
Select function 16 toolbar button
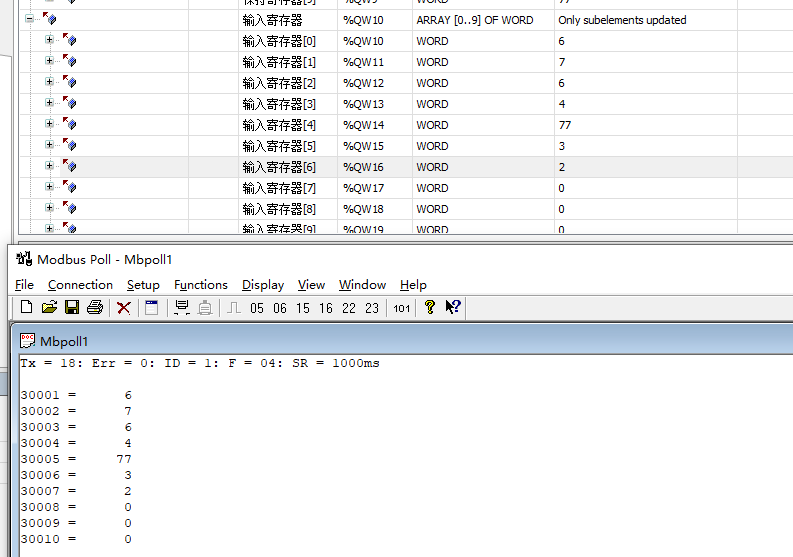click(x=326, y=308)
